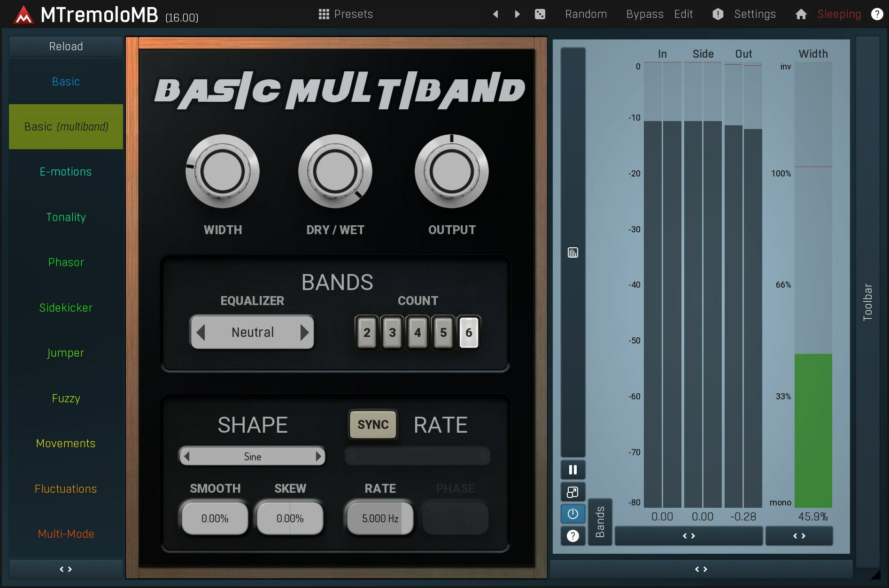Disable the blue power toggle near the meters
This screenshot has width=889, height=588.
[572, 514]
